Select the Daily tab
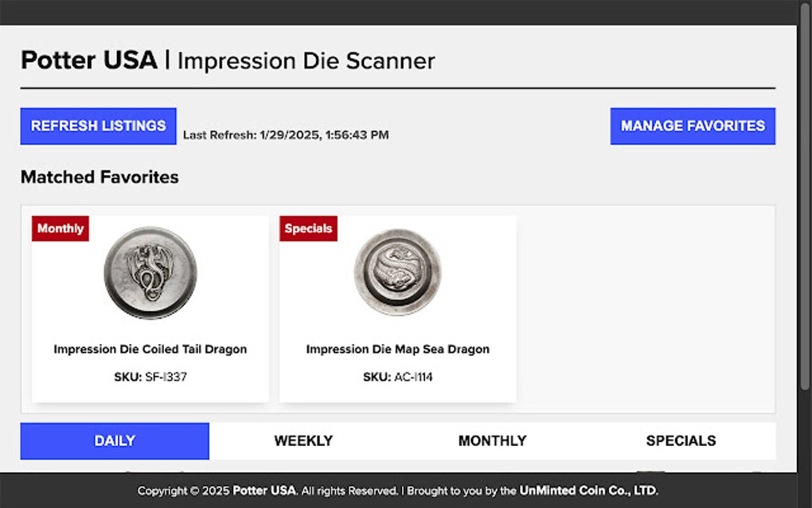 pos(114,440)
